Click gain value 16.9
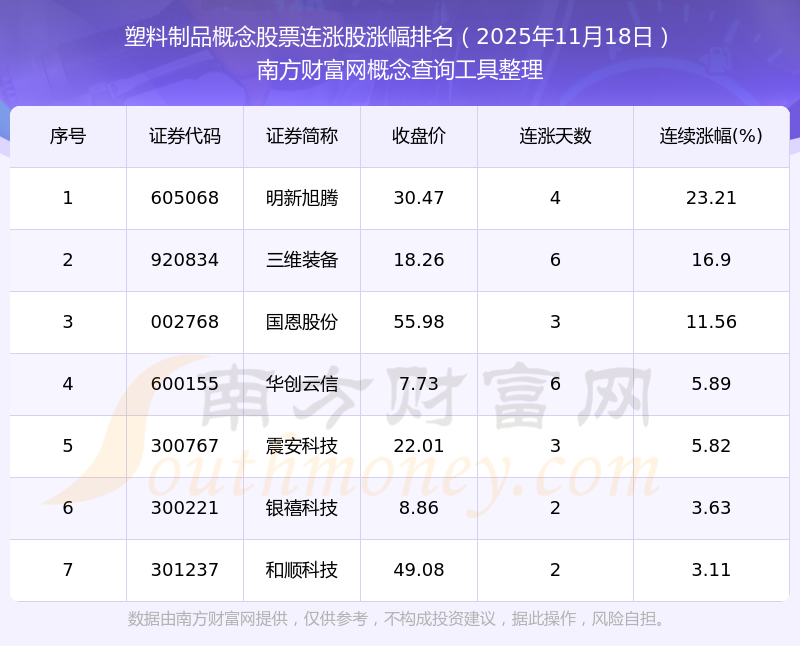 (x=711, y=260)
